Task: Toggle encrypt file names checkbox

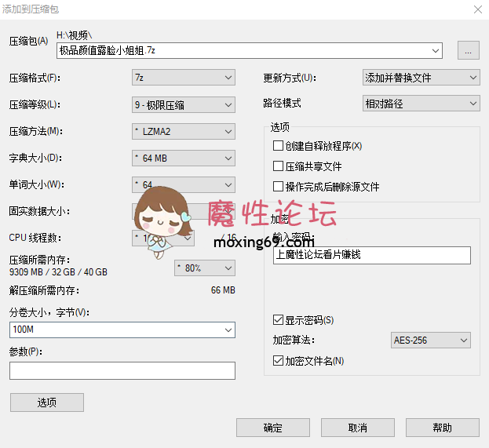Action: click(x=278, y=361)
